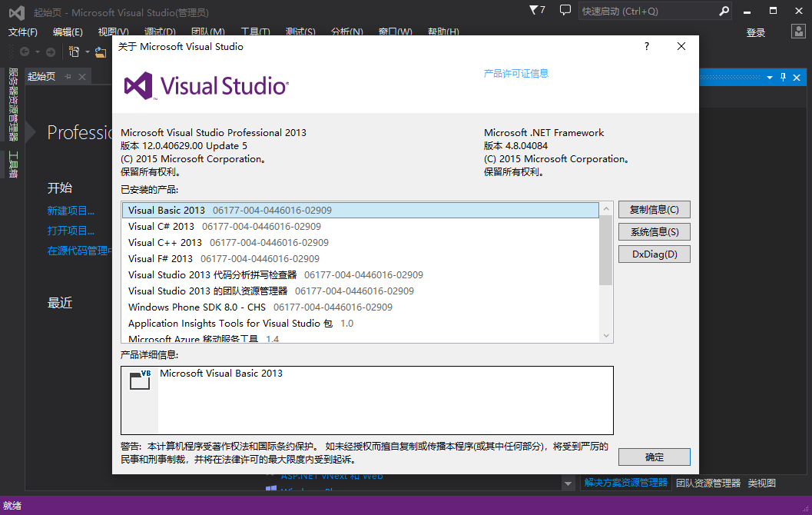
Task: Click the quick launch search magnifier
Action: coord(724,11)
